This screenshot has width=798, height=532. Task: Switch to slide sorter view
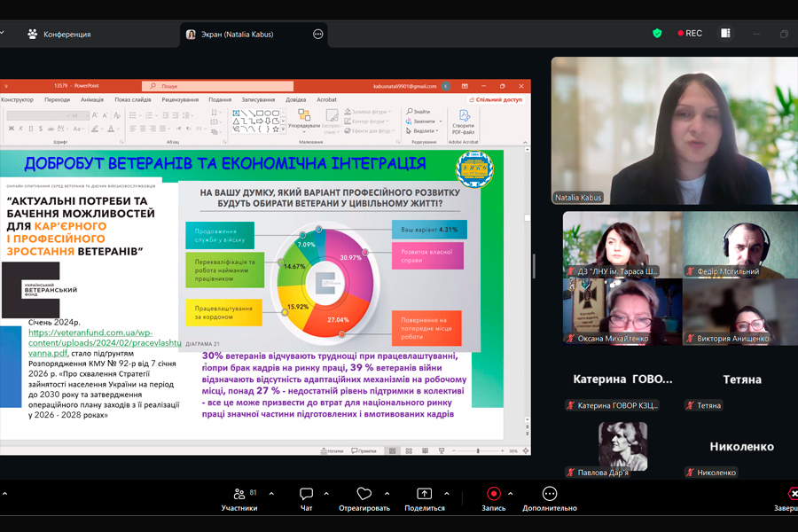click(x=409, y=451)
